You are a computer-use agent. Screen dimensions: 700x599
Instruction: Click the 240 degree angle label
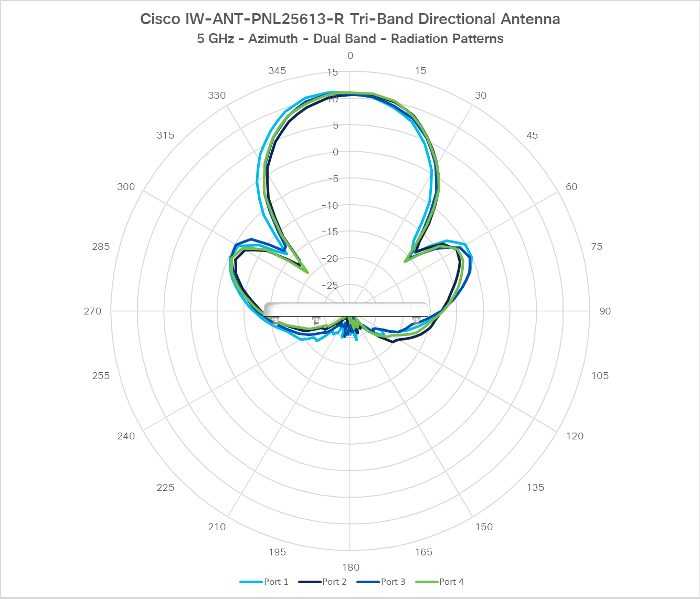[126, 436]
